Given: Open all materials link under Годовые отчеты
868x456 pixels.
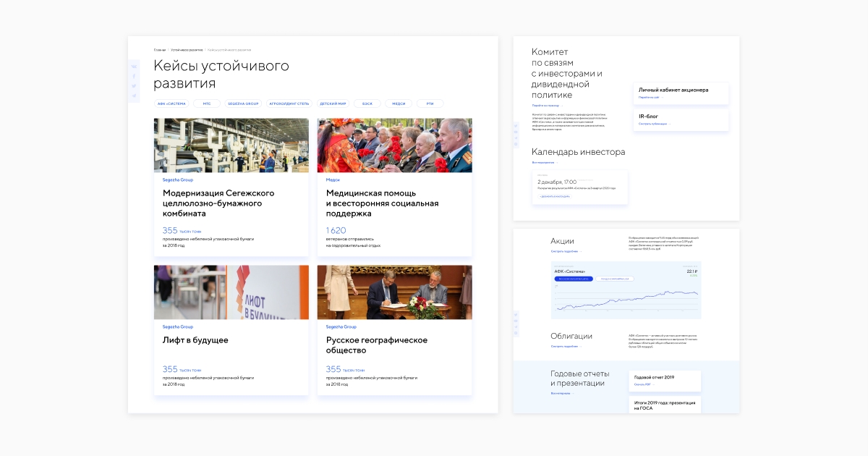Looking at the screenshot, I should click(x=563, y=393).
